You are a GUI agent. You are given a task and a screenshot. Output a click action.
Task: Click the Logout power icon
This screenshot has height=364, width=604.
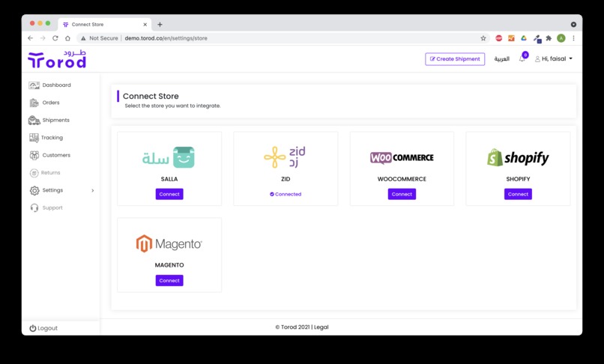click(x=33, y=328)
